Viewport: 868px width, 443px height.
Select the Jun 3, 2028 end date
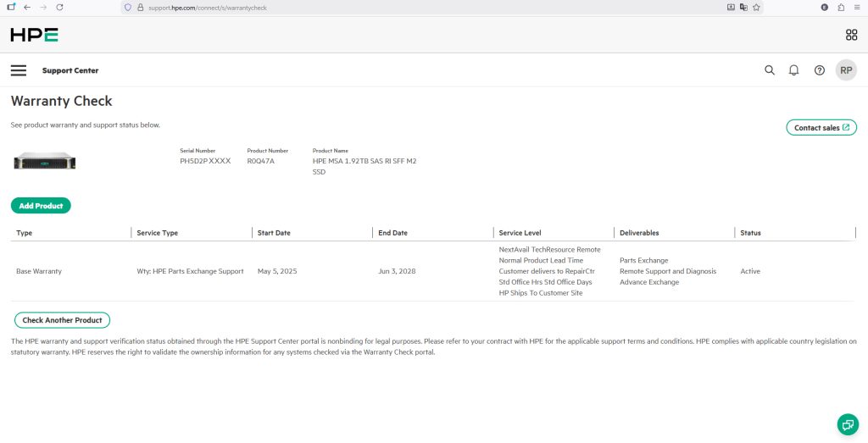397,272
